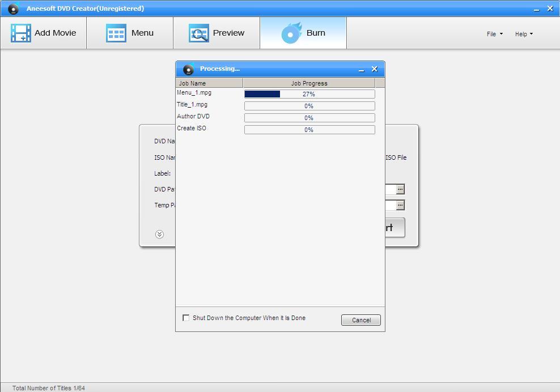This screenshot has width=560, height=392.
Task: Select the Author DVD job row
Action: tap(275, 117)
